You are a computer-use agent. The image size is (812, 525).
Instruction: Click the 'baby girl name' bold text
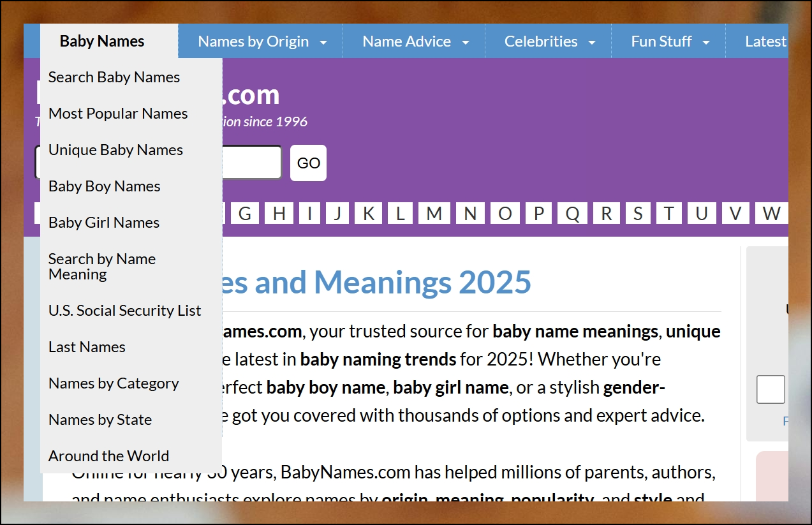(451, 387)
